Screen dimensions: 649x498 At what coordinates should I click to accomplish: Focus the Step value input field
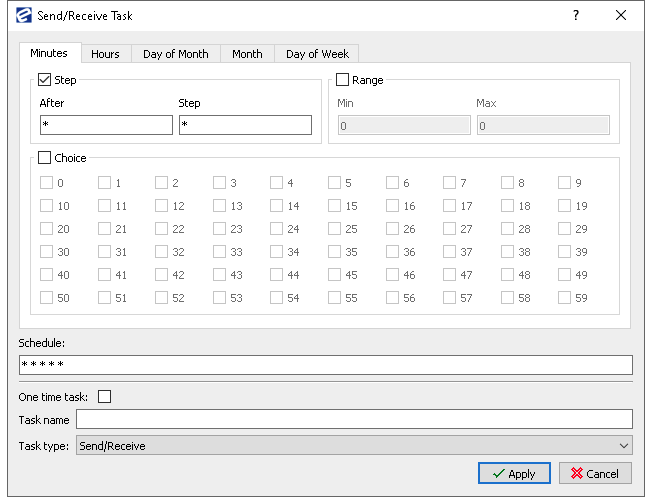tap(245, 125)
